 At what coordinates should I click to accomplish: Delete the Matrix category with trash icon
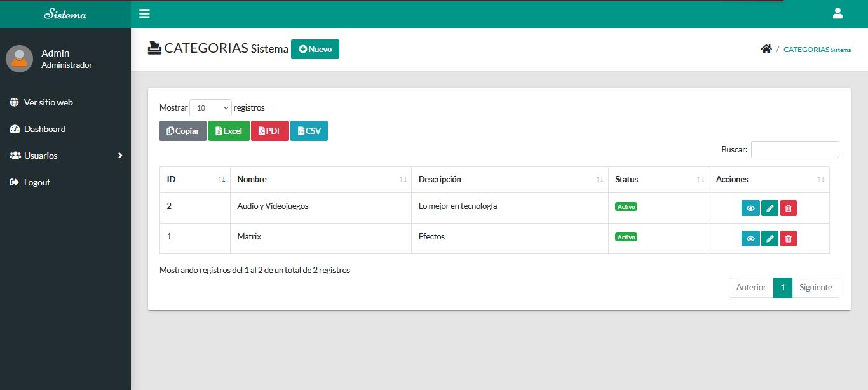(788, 238)
